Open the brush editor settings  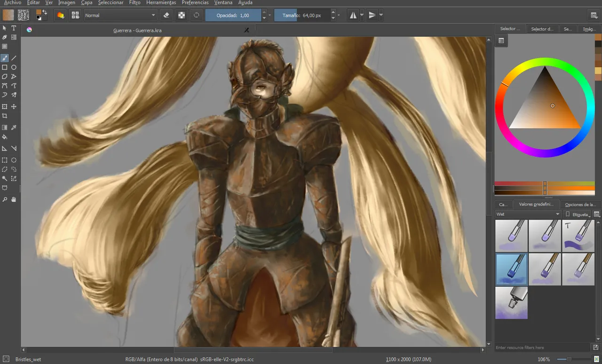(60, 15)
